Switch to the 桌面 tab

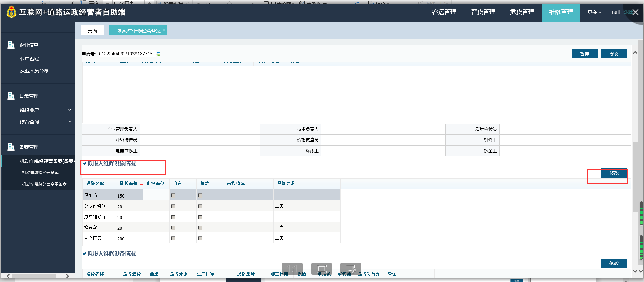click(92, 31)
